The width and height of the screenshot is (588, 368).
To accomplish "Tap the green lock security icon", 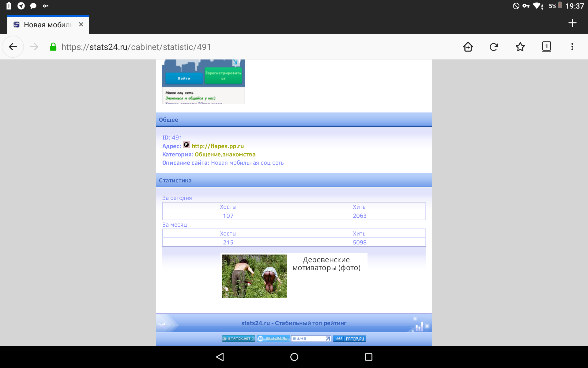I will 53,47.
